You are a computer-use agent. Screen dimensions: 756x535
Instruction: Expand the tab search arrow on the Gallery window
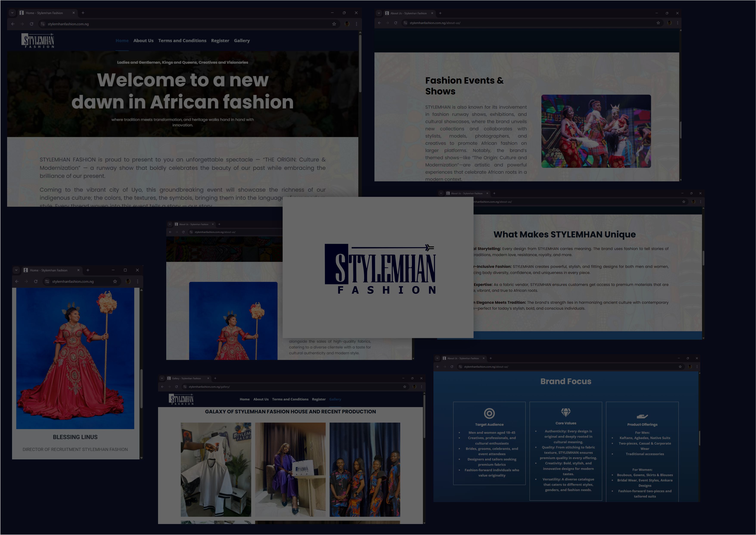(162, 378)
